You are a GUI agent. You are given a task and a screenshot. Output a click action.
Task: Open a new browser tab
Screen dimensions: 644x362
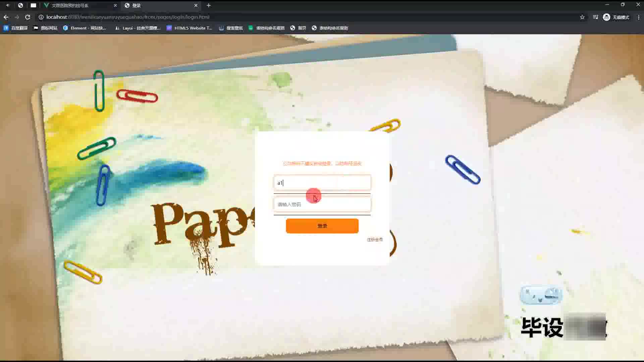tap(209, 5)
